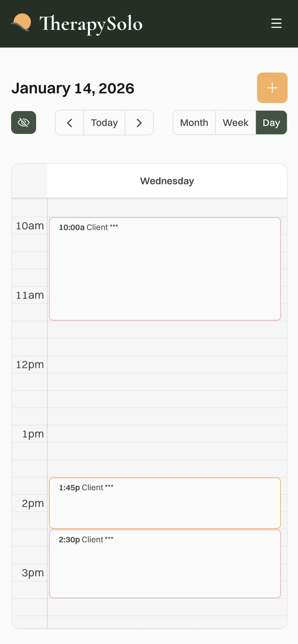298x644 pixels.
Task: Open the 2:30p Client appointment
Action: (x=165, y=563)
